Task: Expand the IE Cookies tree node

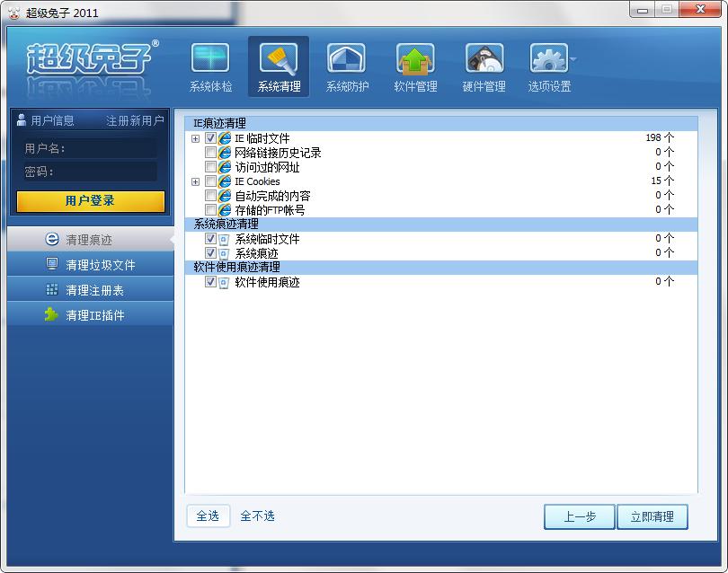Action: (195, 181)
